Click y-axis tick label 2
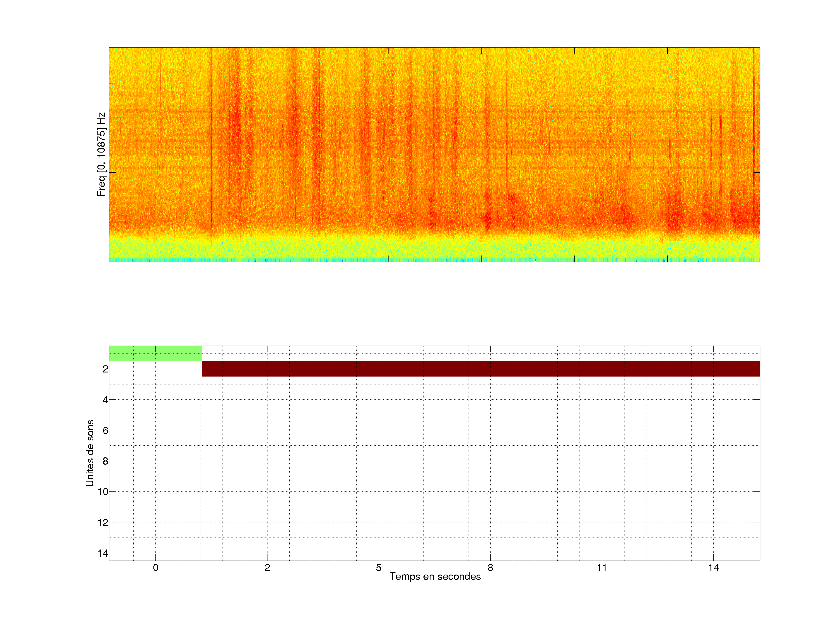Image resolution: width=840 pixels, height=630 pixels. coord(105,369)
